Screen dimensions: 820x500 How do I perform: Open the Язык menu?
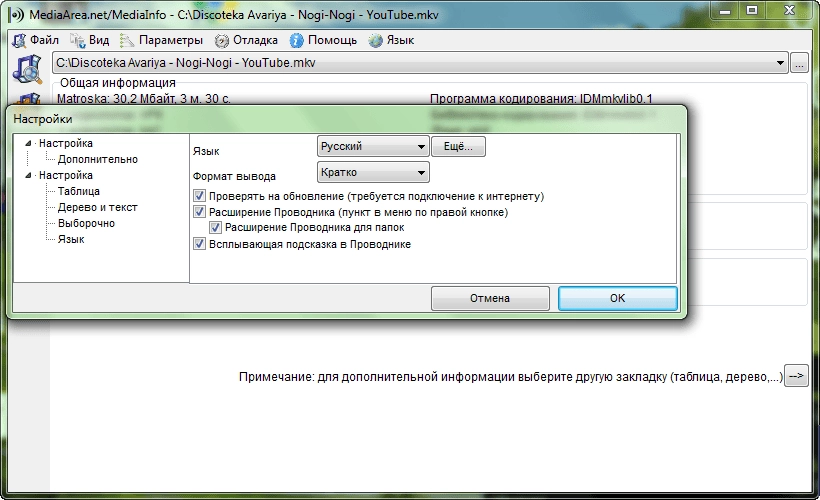(x=400, y=40)
